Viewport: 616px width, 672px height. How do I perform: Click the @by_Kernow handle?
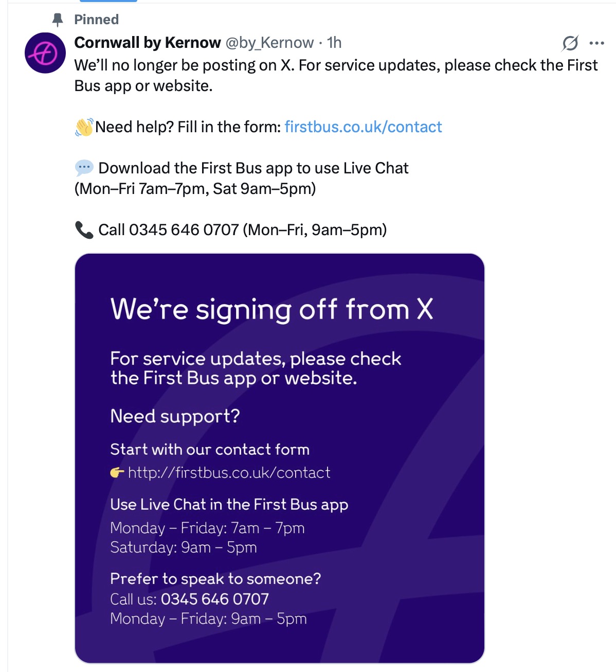point(269,43)
